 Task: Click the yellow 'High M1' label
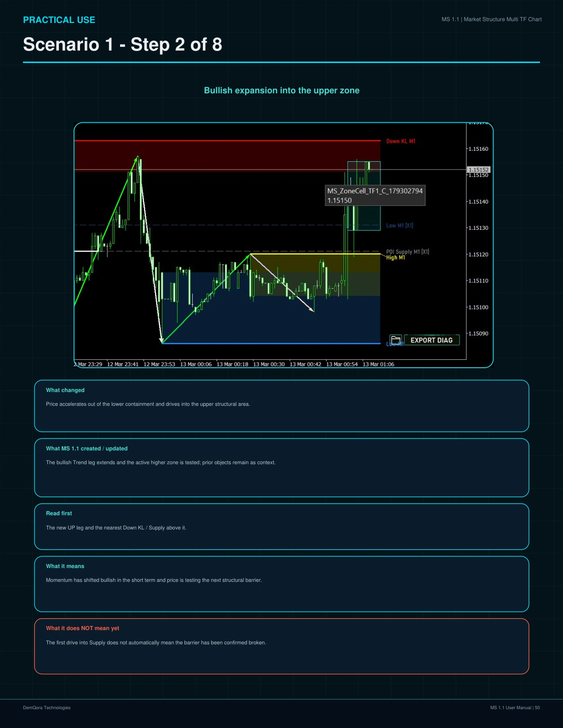click(396, 258)
